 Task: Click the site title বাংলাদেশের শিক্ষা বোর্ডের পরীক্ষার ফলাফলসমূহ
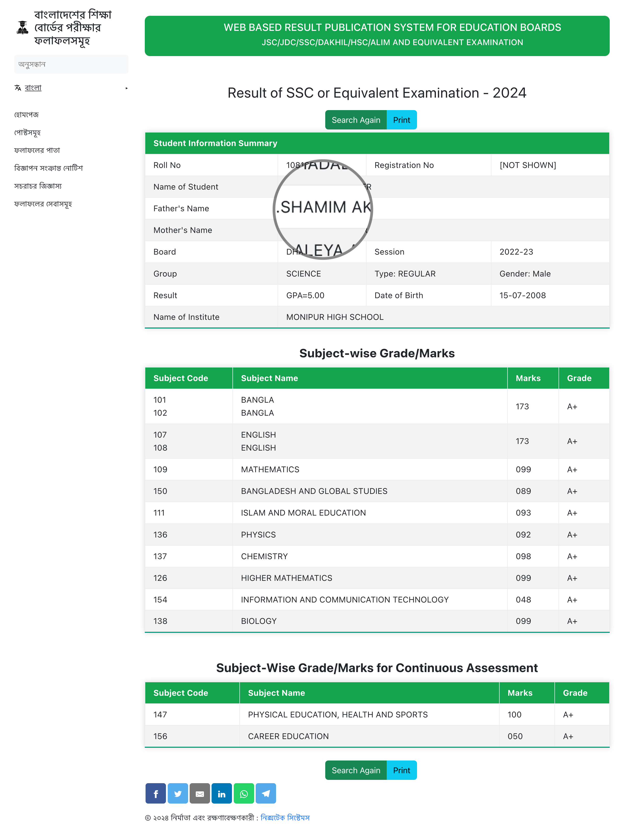point(73,28)
